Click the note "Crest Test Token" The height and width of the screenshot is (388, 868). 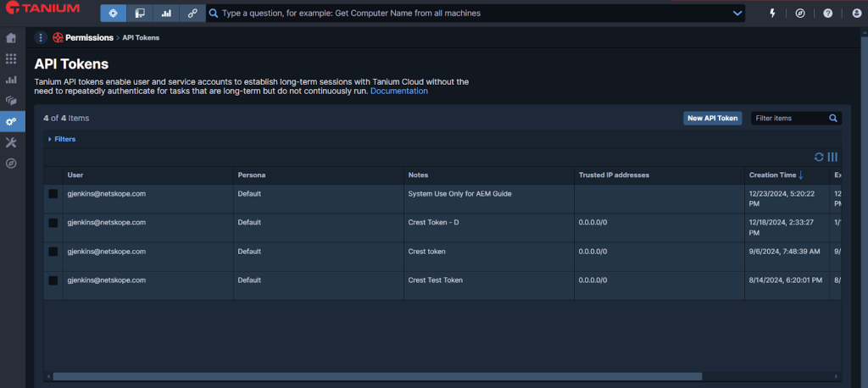pyautogui.click(x=435, y=280)
